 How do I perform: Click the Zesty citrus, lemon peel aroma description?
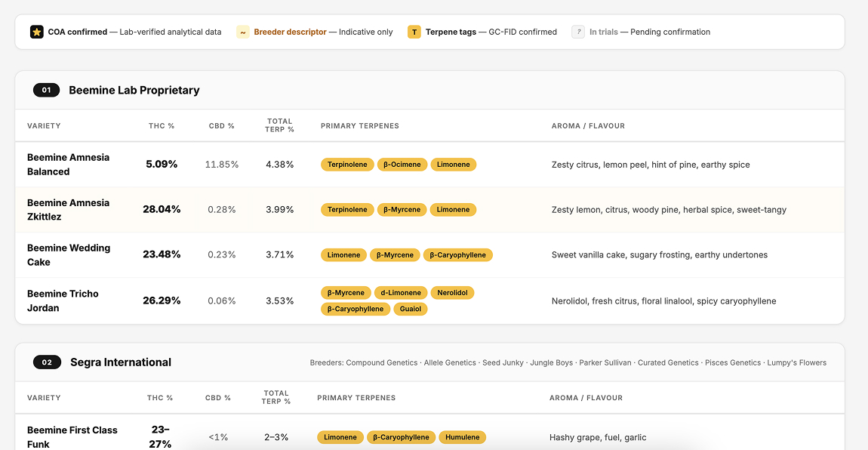point(651,165)
